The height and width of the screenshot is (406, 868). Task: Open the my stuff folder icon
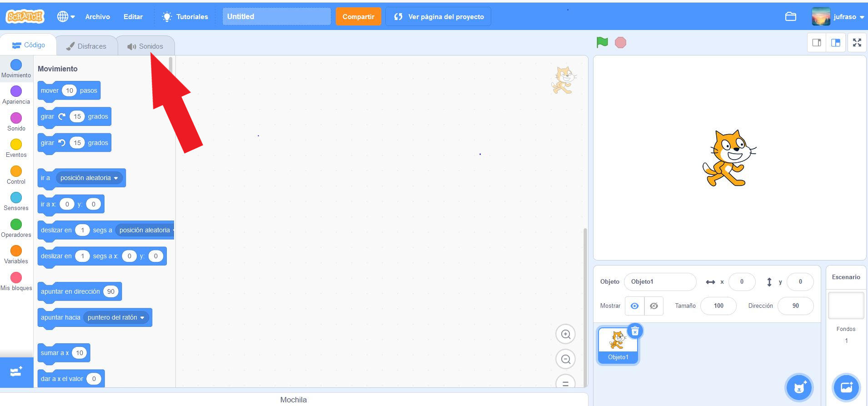click(791, 17)
